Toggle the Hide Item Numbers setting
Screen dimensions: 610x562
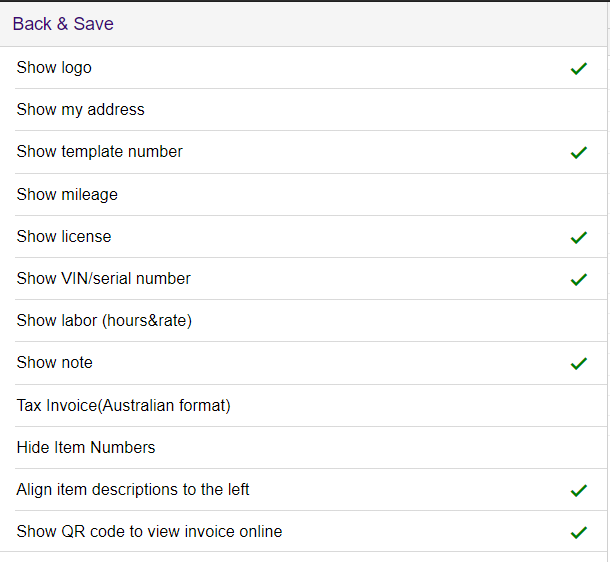(86, 448)
